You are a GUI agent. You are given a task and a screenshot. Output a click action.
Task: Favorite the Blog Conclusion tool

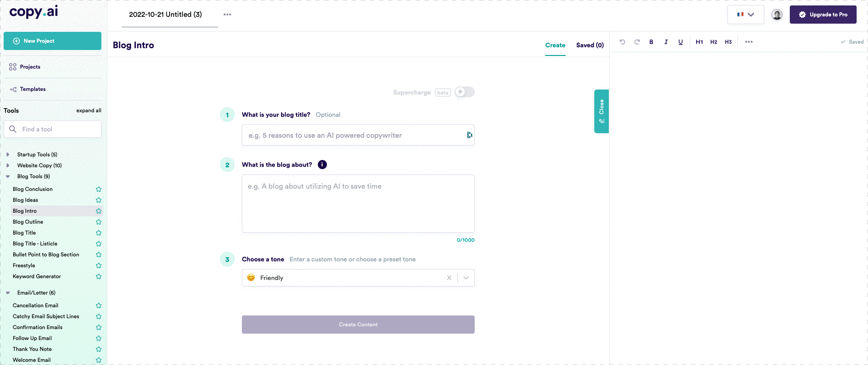[99, 189]
